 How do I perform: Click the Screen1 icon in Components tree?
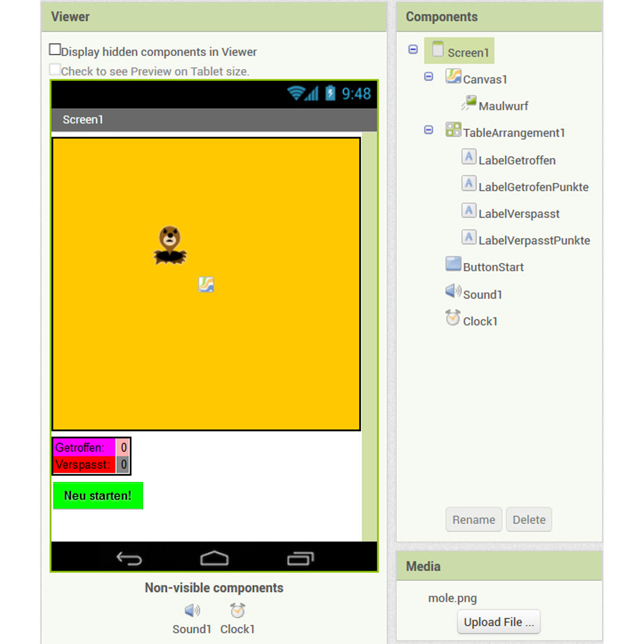coord(438,49)
